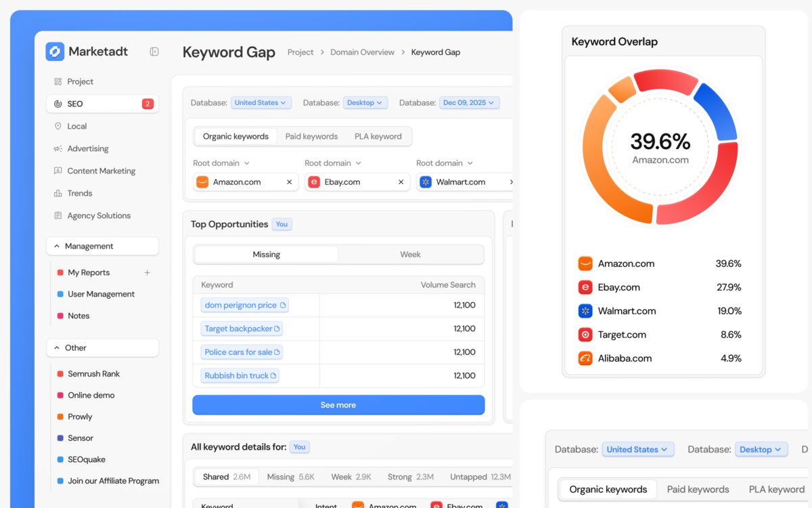Click Amazon.com icon in Keyword Overlap legend
The width and height of the screenshot is (812, 508).
(x=585, y=263)
